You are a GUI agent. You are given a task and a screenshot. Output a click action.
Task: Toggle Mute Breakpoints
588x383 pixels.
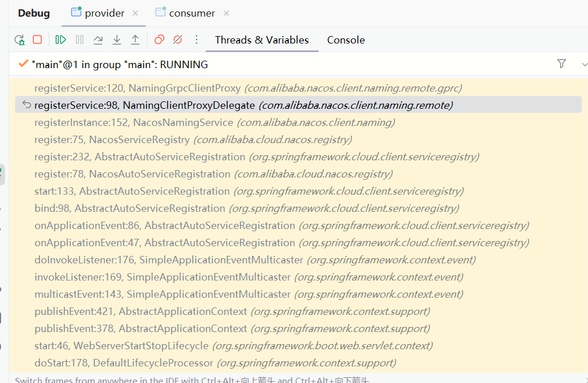(x=178, y=40)
